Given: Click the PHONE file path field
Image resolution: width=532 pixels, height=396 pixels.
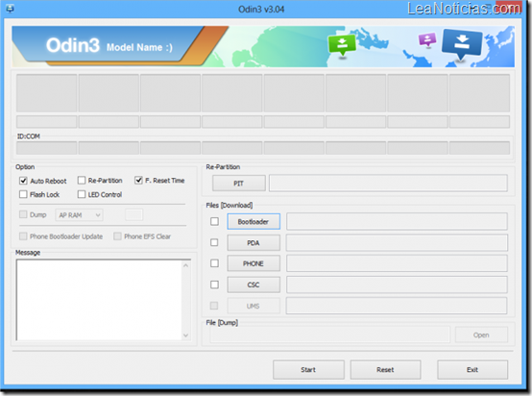Looking at the screenshot, I should [x=397, y=263].
